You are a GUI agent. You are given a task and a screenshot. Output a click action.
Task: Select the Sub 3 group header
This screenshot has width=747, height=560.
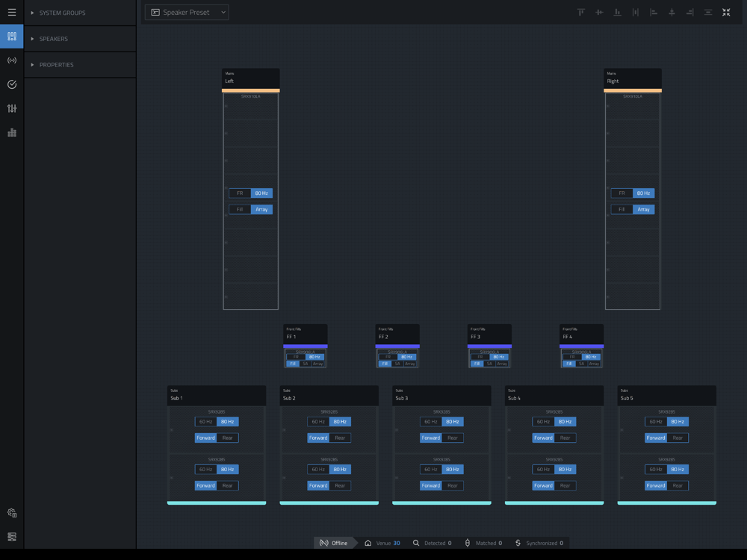tap(441, 395)
